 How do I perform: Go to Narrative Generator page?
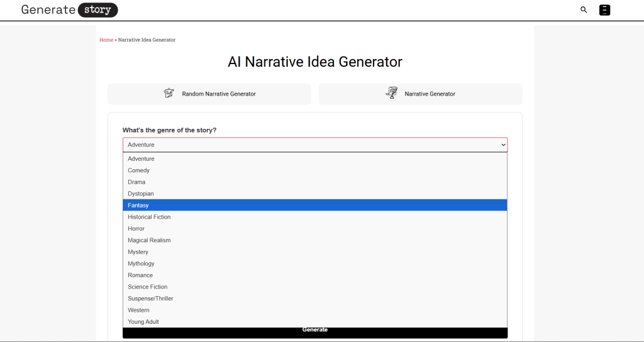tap(430, 94)
